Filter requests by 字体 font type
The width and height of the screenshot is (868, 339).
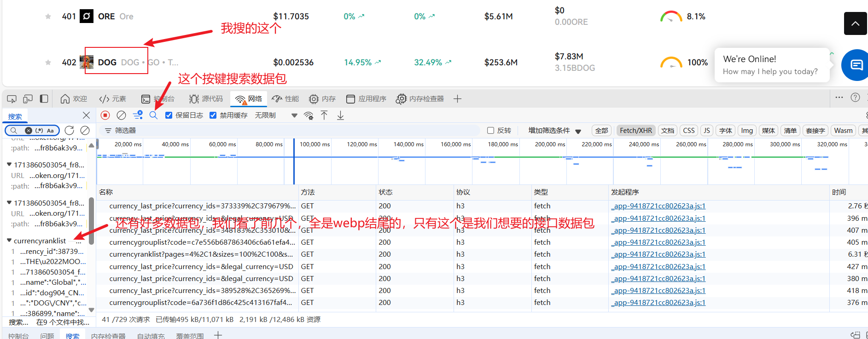pos(725,131)
